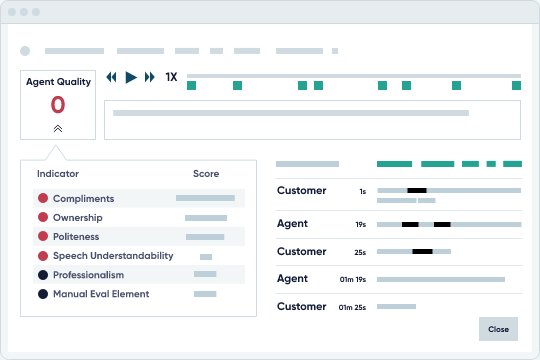Select the Speech Understandability indicator
The height and width of the screenshot is (360, 540).
(x=139, y=256)
